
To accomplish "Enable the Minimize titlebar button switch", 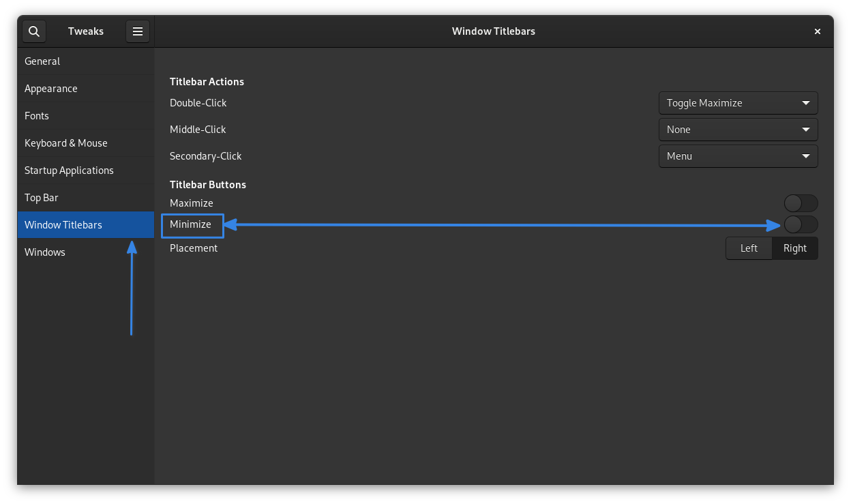I will pyautogui.click(x=801, y=224).
